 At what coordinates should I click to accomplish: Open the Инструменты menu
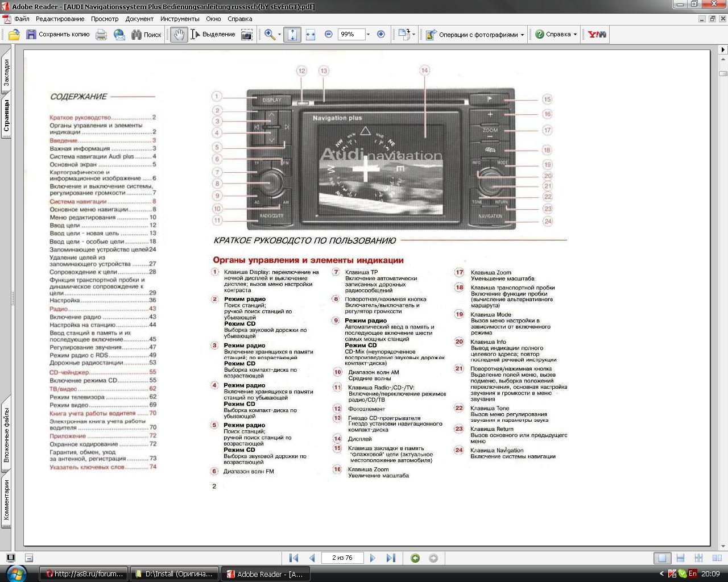(x=179, y=19)
